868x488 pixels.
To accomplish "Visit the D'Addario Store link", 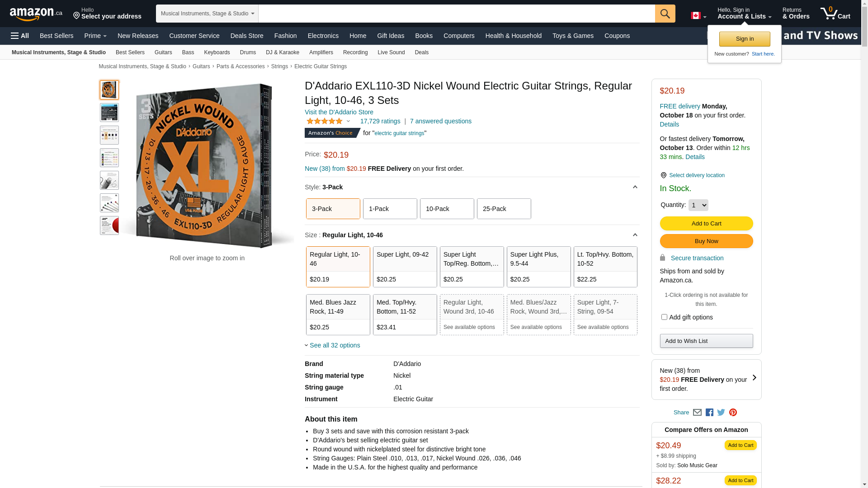I will click(339, 112).
